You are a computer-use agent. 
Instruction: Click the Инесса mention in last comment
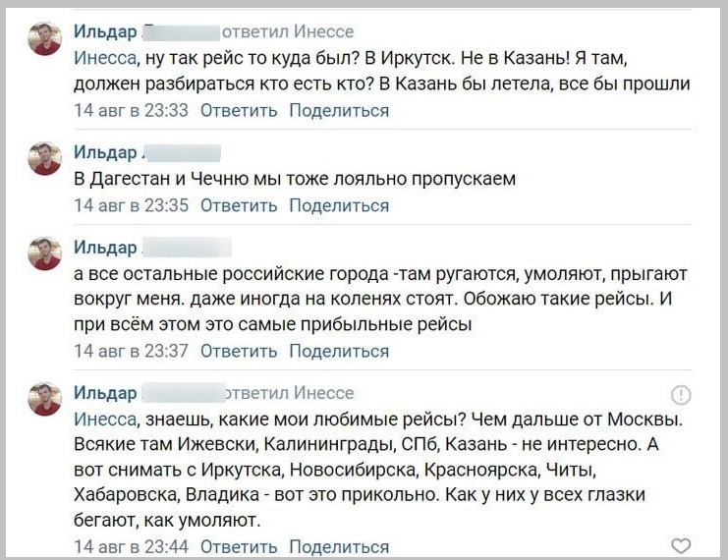[x=105, y=420]
